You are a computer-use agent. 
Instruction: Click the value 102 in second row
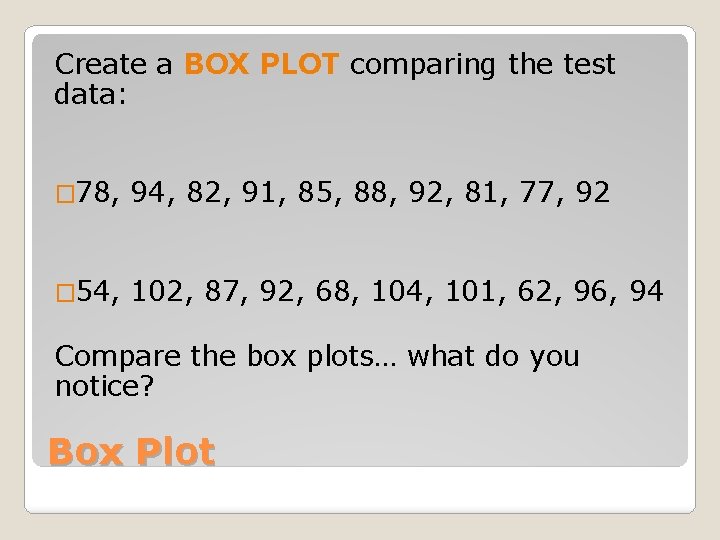(x=157, y=291)
